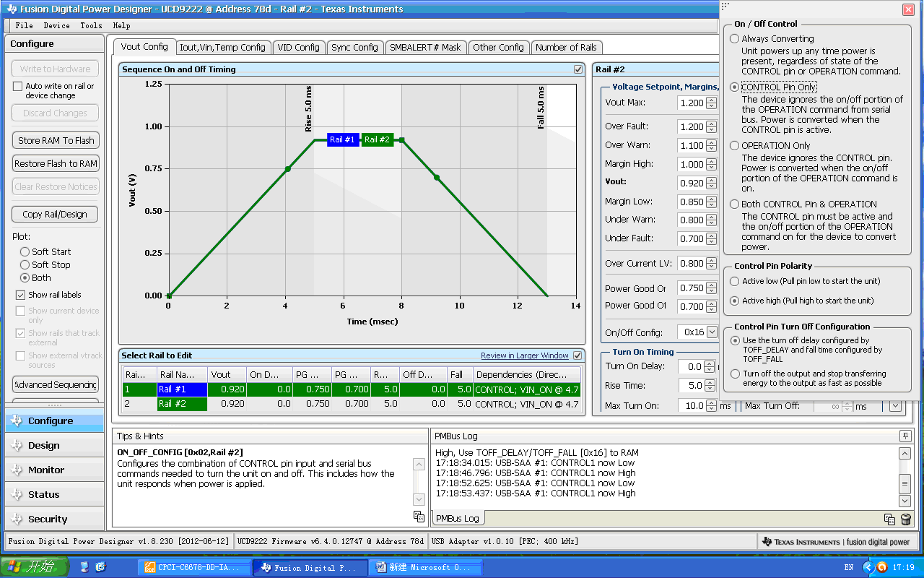The image size is (924, 578).
Task: Clear the PMBus Log with trash icon
Action: coord(906,519)
